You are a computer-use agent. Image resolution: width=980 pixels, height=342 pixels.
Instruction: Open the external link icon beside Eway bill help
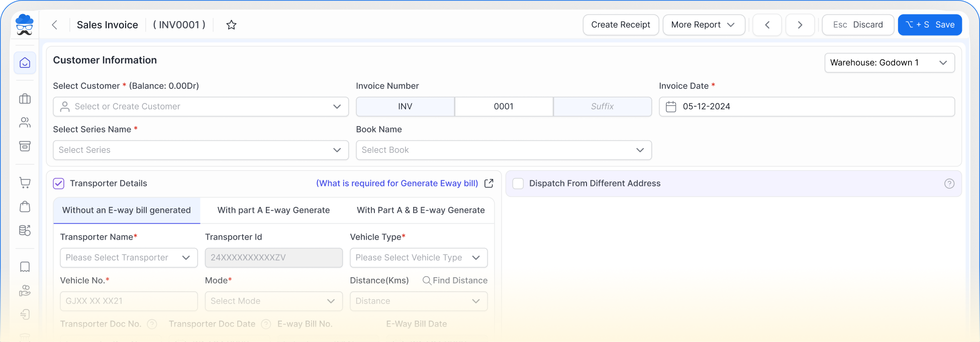[x=488, y=183]
